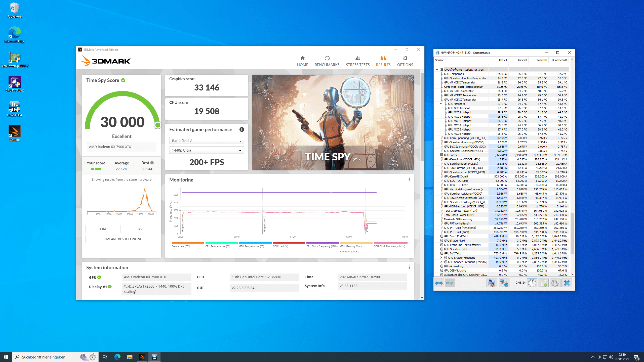The width and height of the screenshot is (644, 362).
Task: Start logging via the sheet-plus icon
Action: (543, 283)
